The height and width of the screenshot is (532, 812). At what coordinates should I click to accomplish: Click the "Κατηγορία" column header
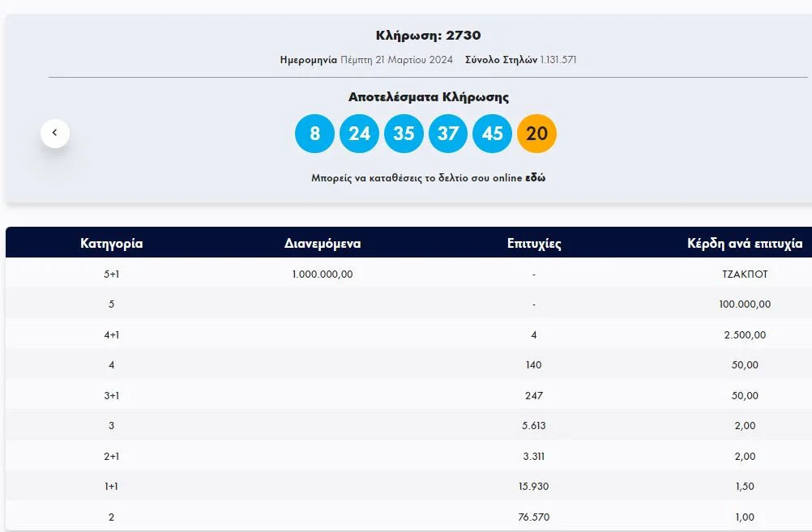pos(112,243)
